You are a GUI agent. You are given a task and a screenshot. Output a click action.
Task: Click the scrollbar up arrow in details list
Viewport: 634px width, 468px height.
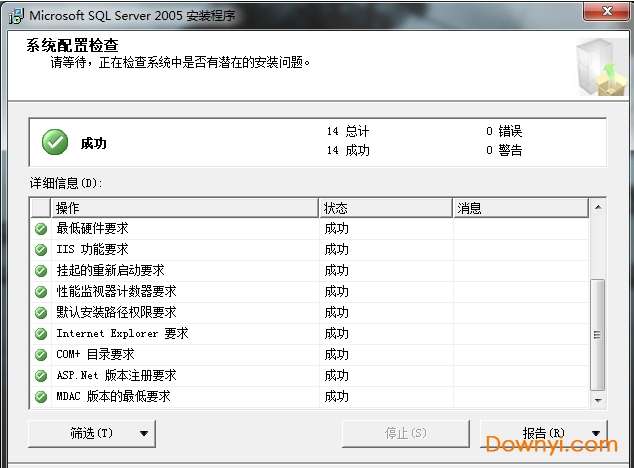click(598, 207)
